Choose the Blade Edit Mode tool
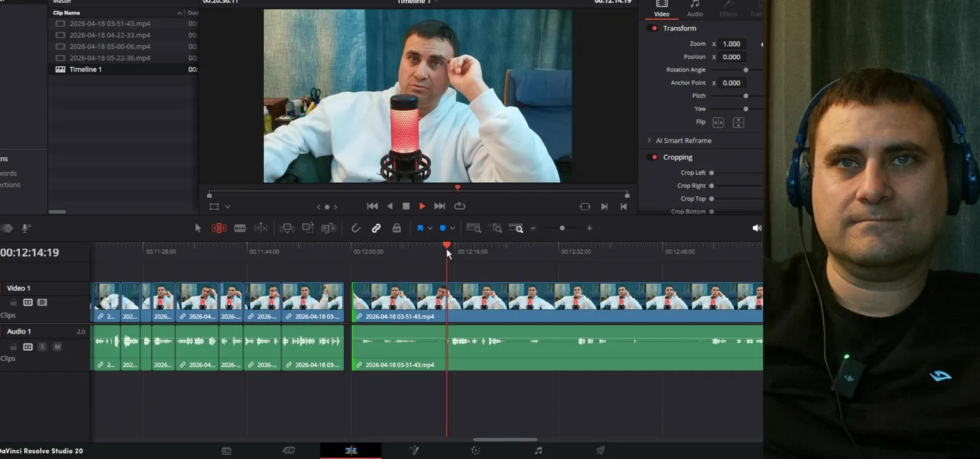The height and width of the screenshot is (459, 980). tap(240, 228)
